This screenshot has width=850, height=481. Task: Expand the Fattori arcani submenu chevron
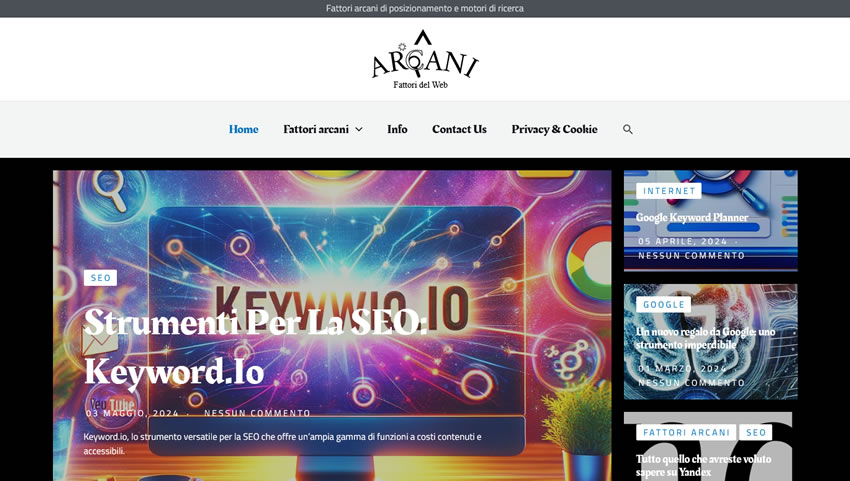[x=359, y=129]
